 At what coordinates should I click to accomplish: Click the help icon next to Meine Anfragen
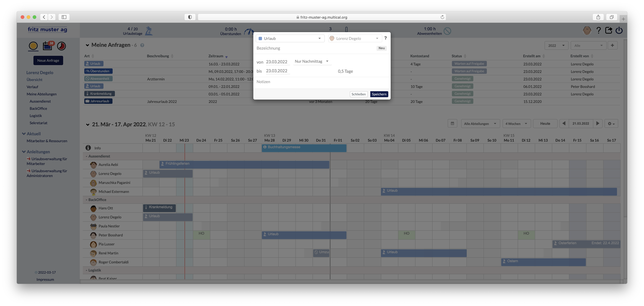(142, 45)
